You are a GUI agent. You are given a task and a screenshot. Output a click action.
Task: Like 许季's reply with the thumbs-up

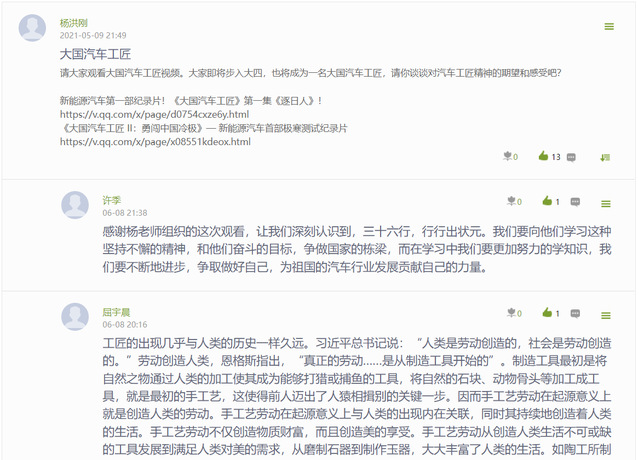point(547,201)
